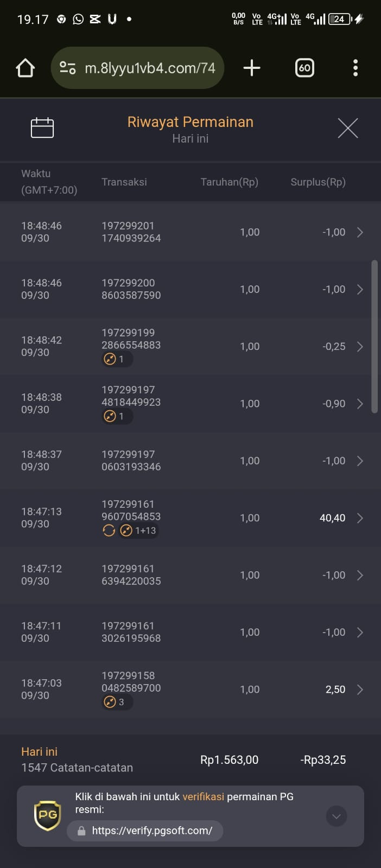
Task: Open a new browser tab with plus icon
Action: (x=252, y=68)
